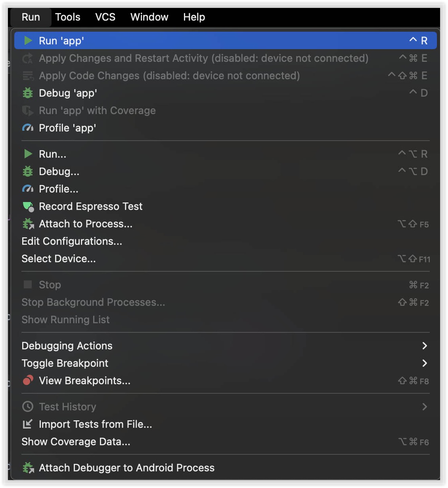This screenshot has height=488, width=448.
Task: Click the red View Breakpoints icon
Action: pyautogui.click(x=28, y=381)
